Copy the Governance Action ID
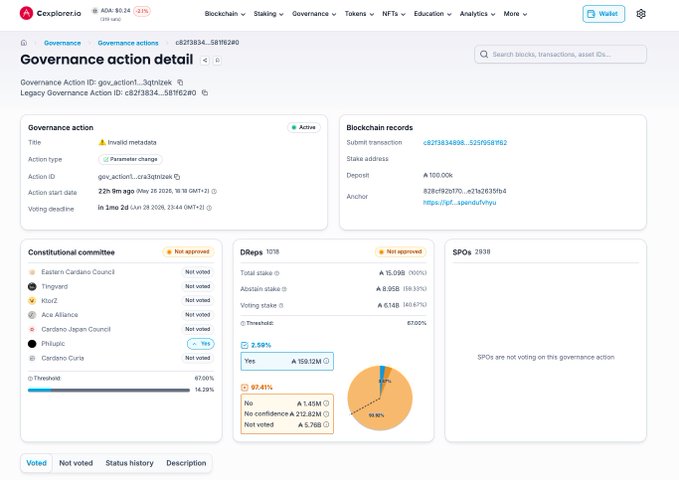 pyautogui.click(x=180, y=82)
